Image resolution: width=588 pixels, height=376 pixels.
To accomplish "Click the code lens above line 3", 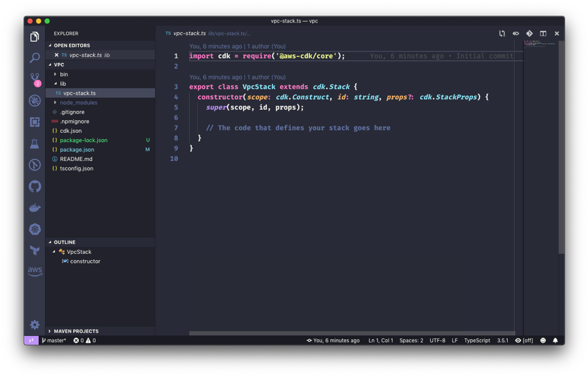I will pos(237,77).
